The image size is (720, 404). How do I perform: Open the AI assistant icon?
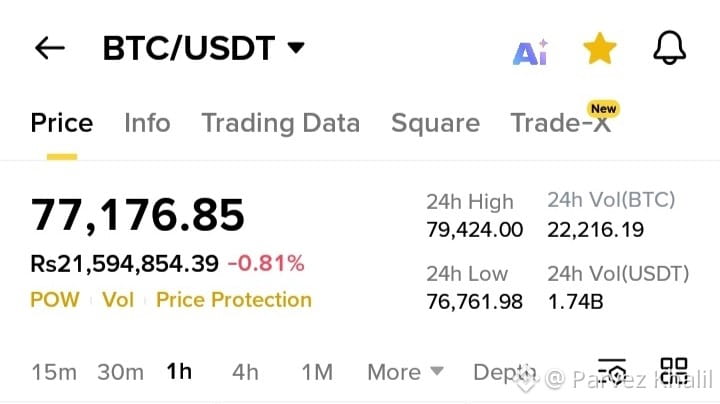tap(530, 52)
